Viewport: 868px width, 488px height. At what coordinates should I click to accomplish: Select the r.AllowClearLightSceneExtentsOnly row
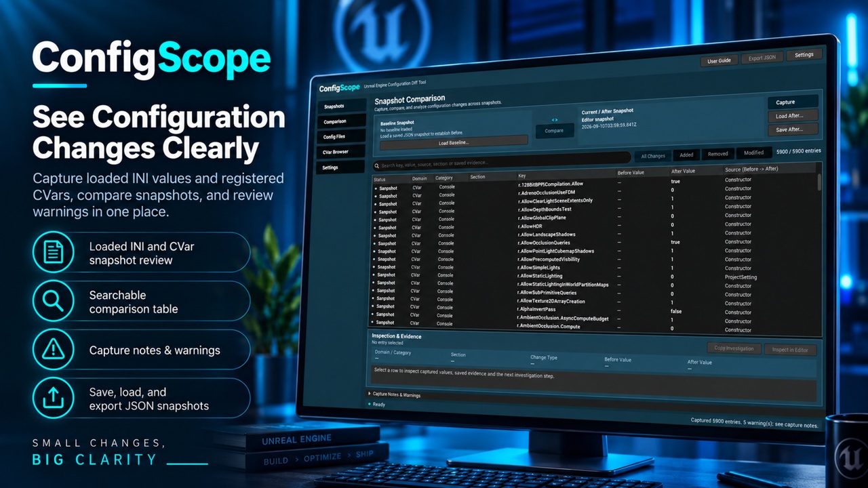(x=595, y=201)
